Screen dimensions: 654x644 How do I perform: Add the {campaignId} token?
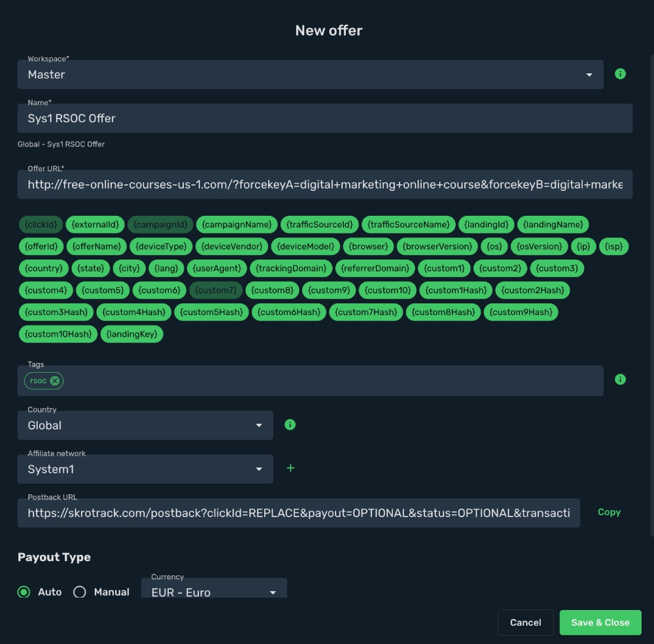pos(161,224)
